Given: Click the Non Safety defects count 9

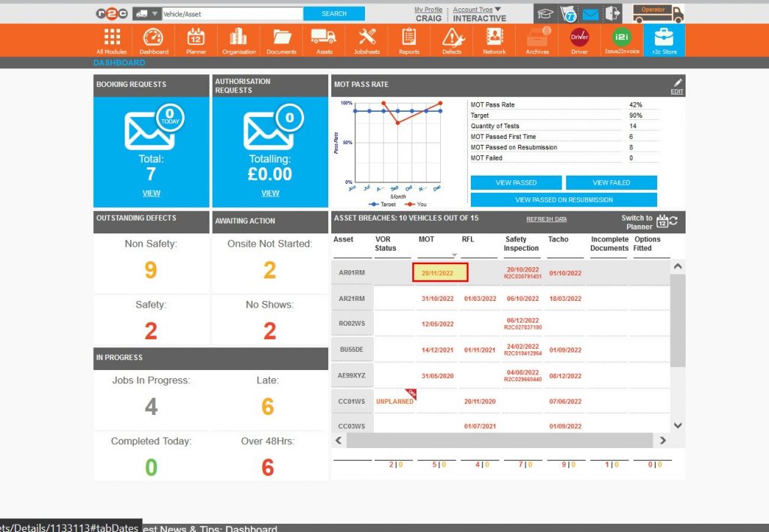Looking at the screenshot, I should 151,270.
